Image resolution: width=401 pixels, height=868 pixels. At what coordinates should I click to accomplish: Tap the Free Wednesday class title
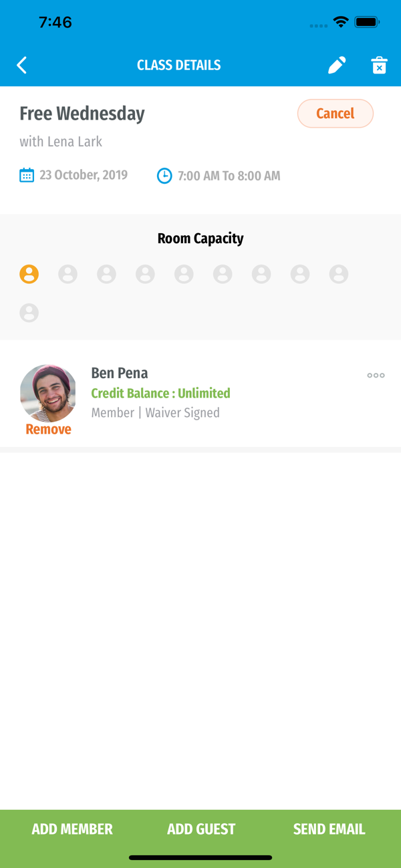pyautogui.click(x=82, y=114)
